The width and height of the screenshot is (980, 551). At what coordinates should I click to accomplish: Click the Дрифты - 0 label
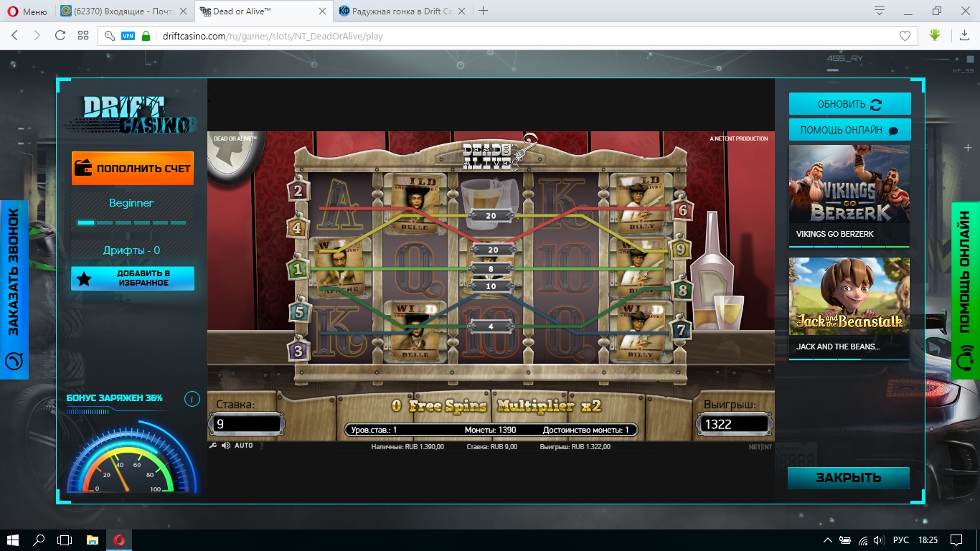131,250
